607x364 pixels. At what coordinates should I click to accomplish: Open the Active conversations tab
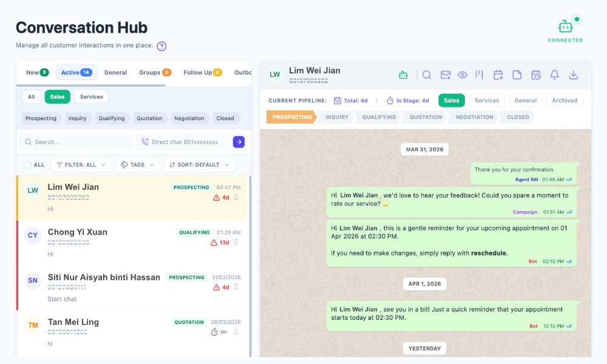pos(76,72)
